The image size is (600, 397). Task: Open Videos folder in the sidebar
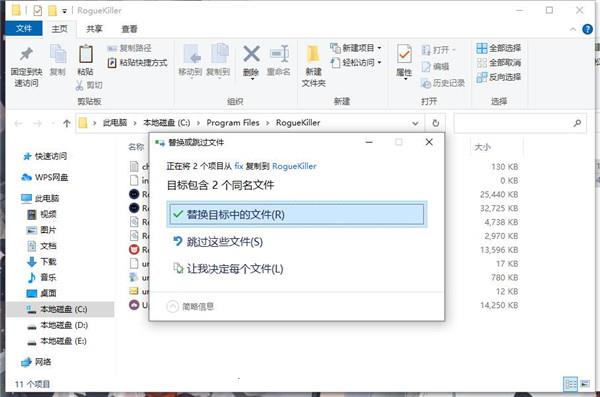tap(42, 214)
